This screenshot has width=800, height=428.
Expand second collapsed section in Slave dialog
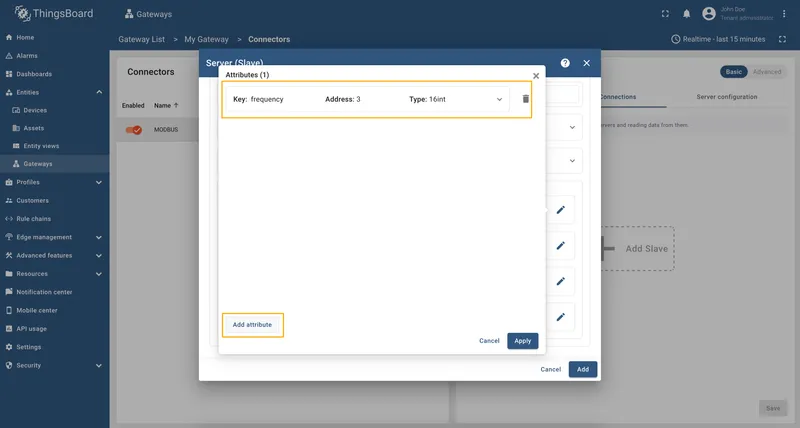(572, 161)
